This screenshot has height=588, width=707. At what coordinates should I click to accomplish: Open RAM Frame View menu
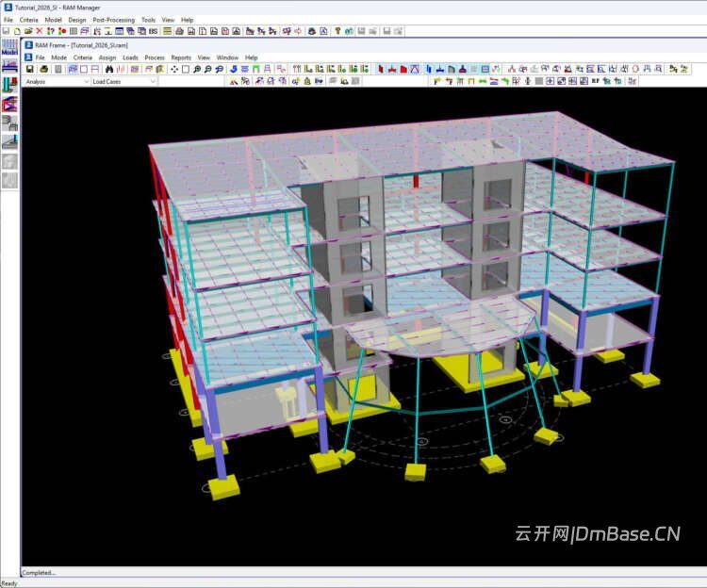[204, 57]
